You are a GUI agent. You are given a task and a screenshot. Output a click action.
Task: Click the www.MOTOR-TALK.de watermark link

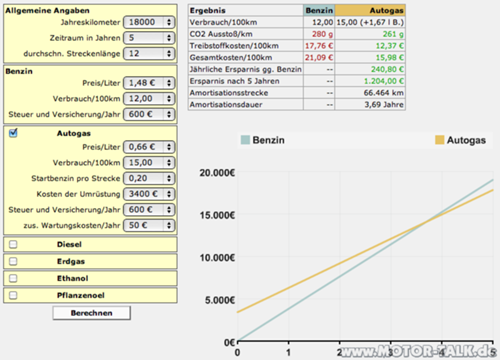tap(418, 351)
